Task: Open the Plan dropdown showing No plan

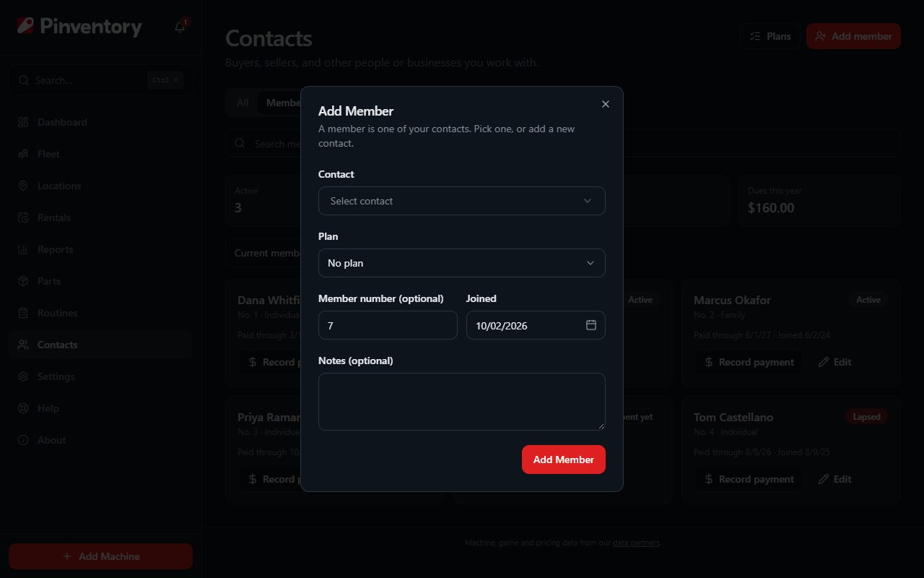Action: pyautogui.click(x=461, y=263)
